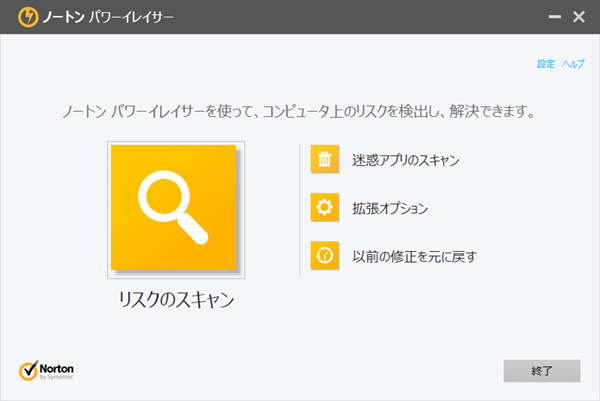Minimize the Norton Power Eraser window

[x=554, y=17]
